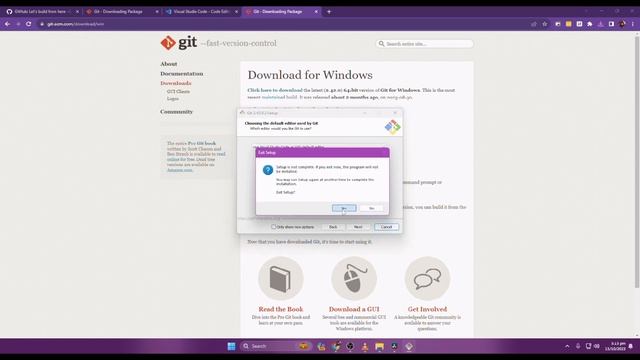The width and height of the screenshot is (640, 360).
Task: Open browser downloads icon
Action: click(600, 24)
